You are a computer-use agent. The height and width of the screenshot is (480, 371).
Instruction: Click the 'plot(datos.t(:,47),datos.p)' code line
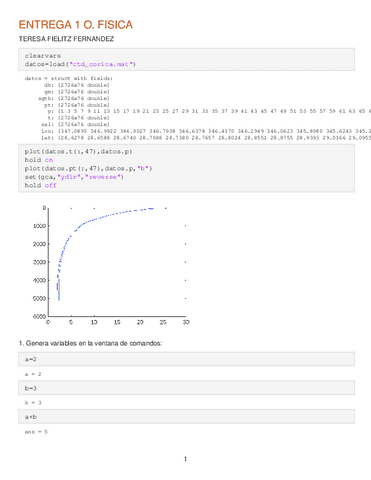point(78,151)
